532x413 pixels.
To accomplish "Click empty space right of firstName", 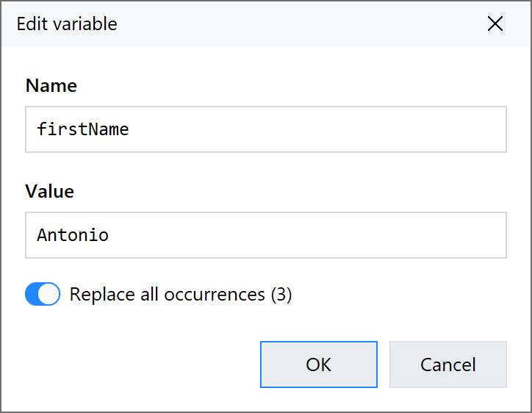I will pos(331,129).
